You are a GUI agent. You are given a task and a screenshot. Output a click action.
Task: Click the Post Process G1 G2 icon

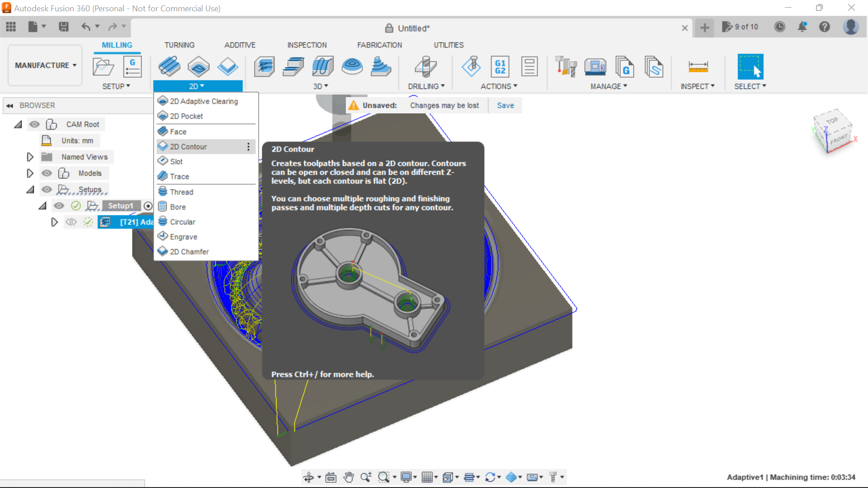coord(500,66)
